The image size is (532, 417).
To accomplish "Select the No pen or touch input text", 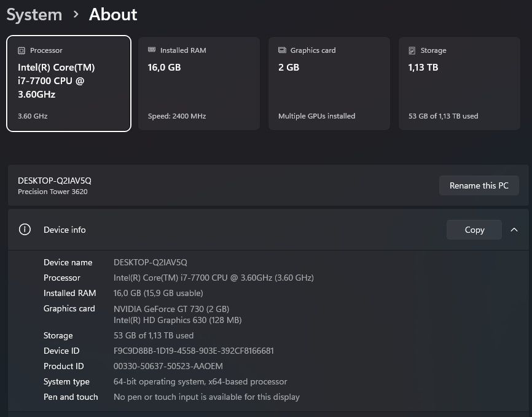I will pos(206,397).
